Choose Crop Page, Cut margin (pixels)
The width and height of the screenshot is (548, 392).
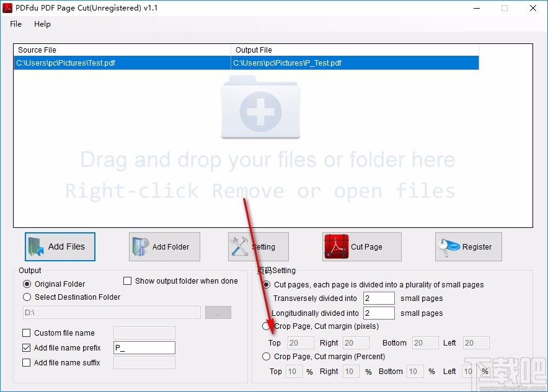[x=266, y=326]
